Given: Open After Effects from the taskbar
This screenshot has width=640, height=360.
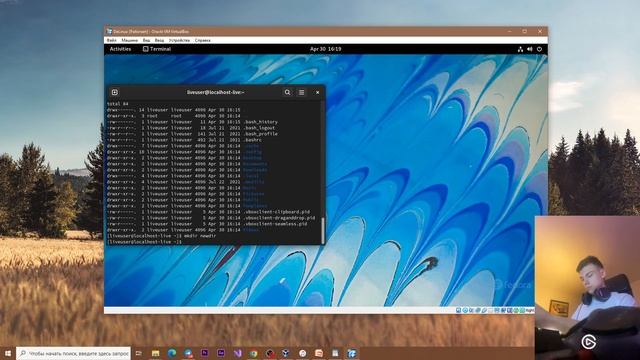Looking at the screenshot, I should tap(221, 353).
